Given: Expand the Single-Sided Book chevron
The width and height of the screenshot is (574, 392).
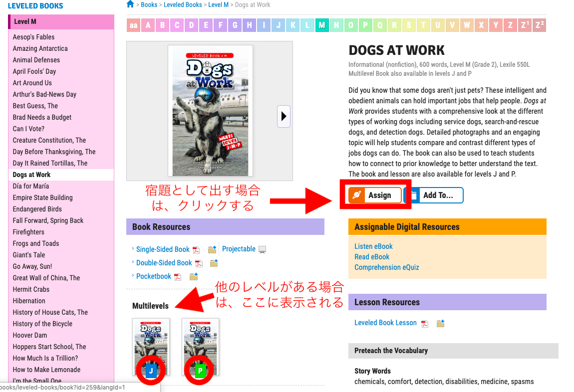Looking at the screenshot, I should click(133, 249).
